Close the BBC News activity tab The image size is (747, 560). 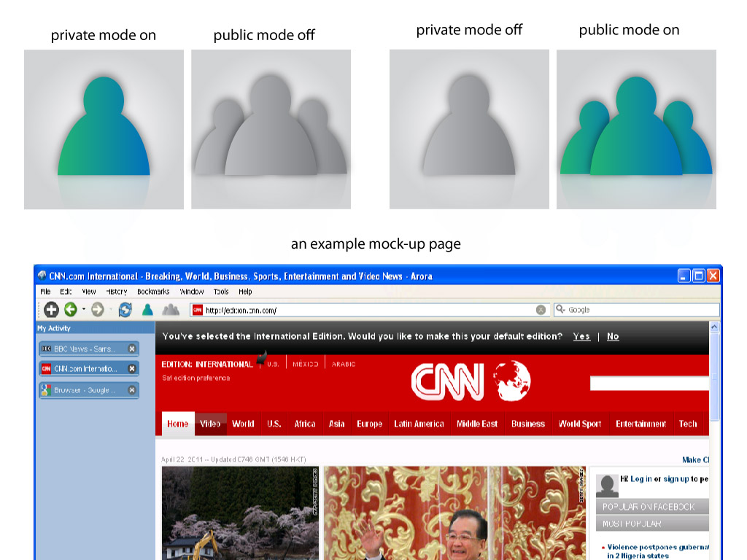[132, 349]
